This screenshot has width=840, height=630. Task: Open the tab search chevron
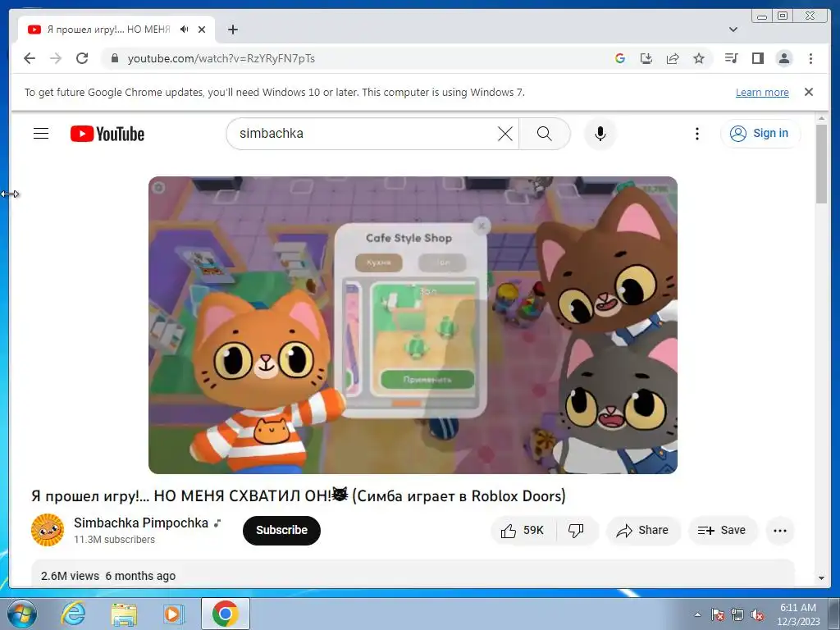[x=733, y=30]
